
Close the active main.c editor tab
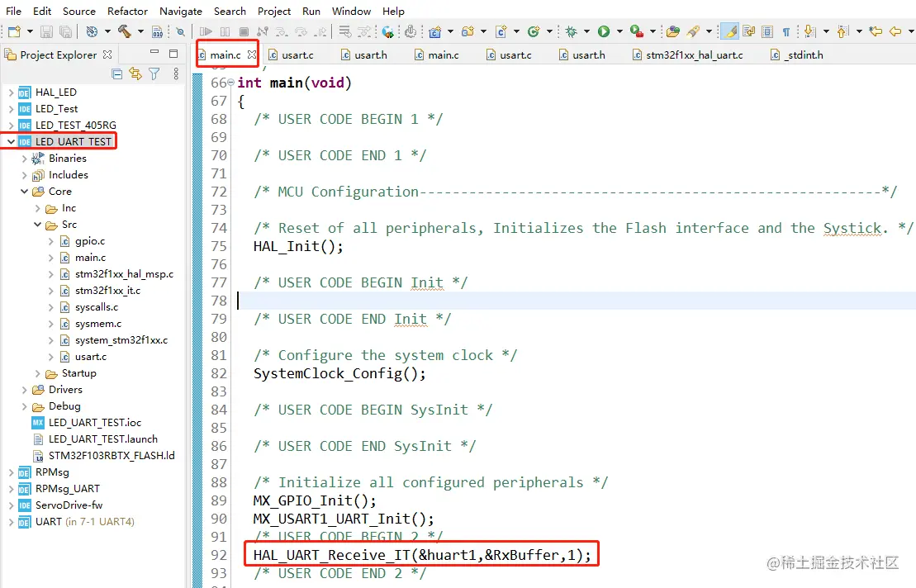point(252,55)
